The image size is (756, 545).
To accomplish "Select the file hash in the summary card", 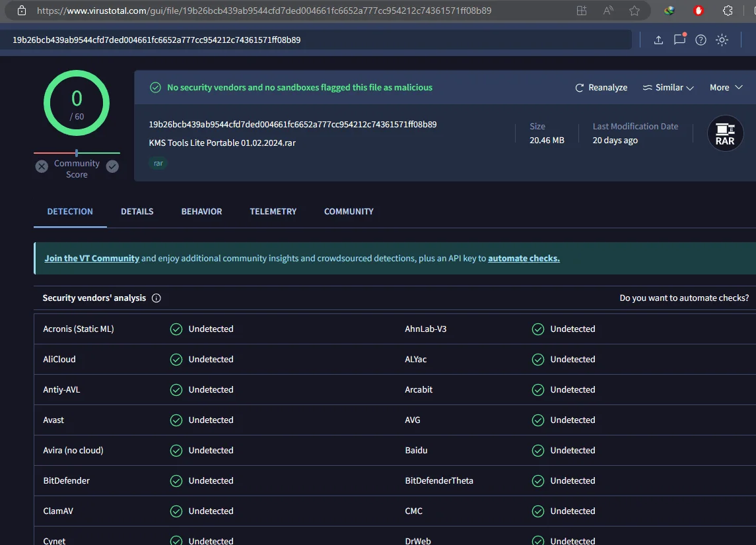I will click(292, 124).
